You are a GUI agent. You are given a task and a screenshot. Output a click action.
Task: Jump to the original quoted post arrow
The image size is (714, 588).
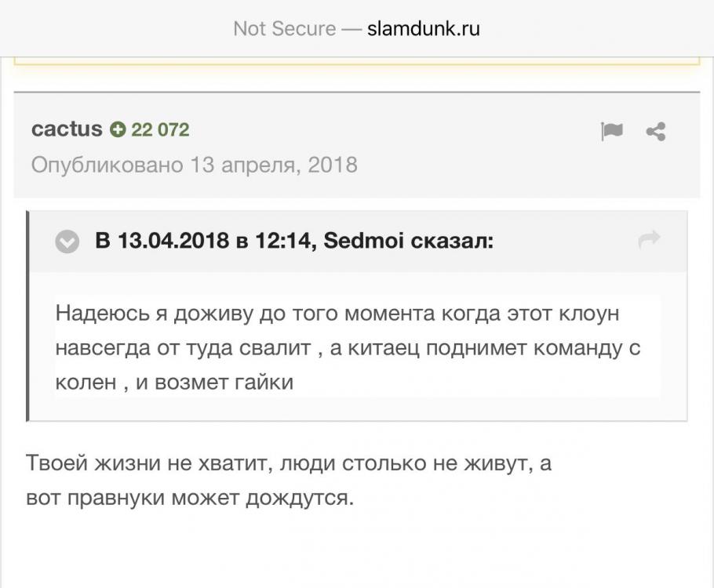pos(650,241)
